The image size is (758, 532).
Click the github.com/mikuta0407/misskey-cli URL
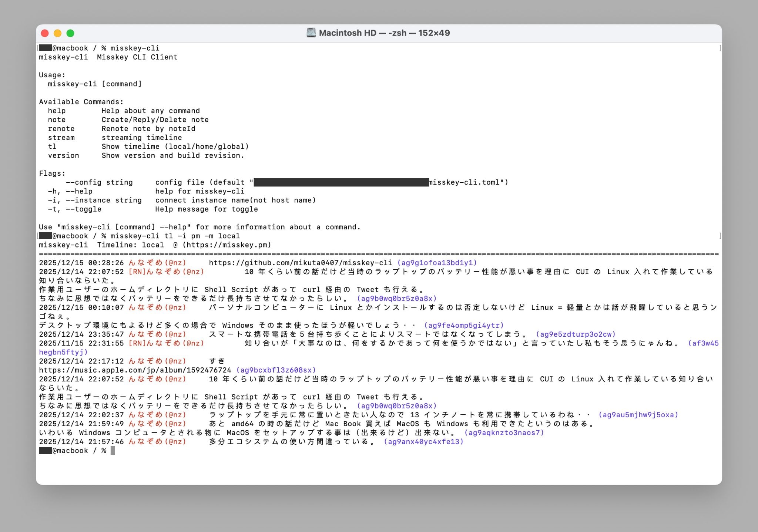300,263
